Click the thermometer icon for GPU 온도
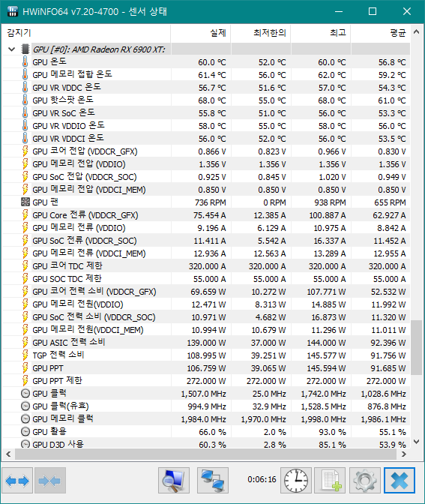 point(25,61)
